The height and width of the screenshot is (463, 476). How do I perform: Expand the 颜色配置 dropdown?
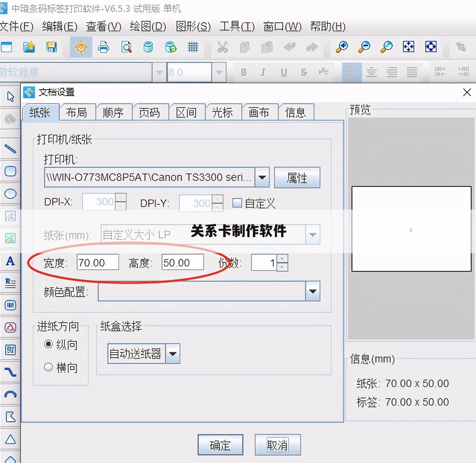313,291
